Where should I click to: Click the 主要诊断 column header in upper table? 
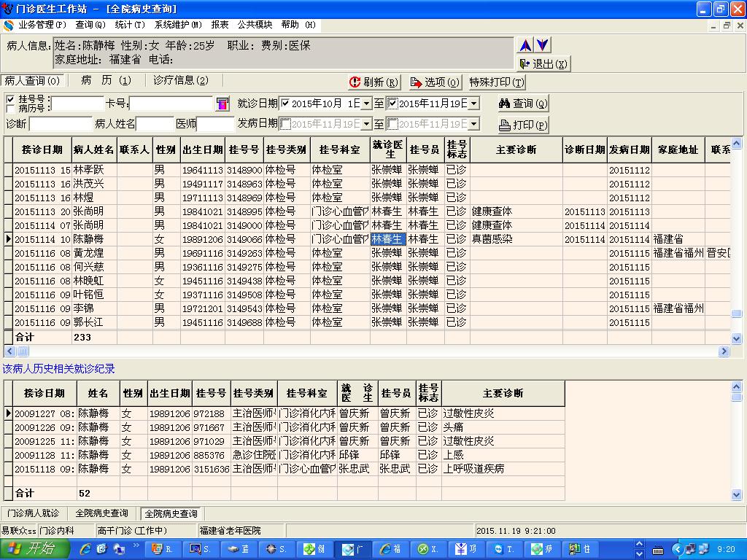516,150
